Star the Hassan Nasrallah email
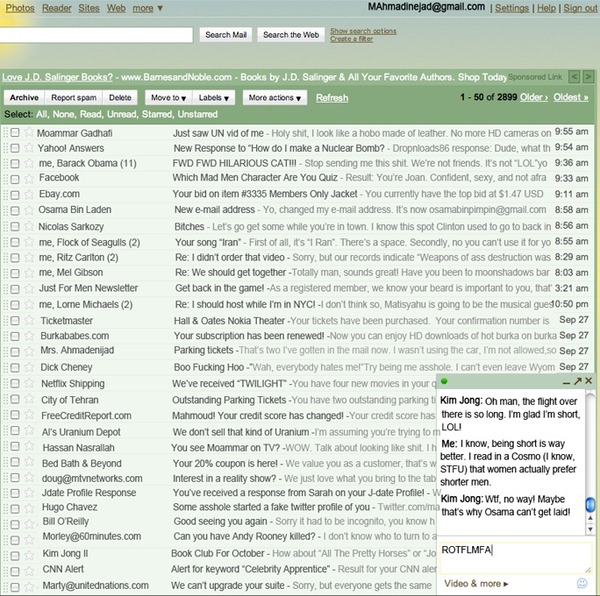 tap(29, 446)
